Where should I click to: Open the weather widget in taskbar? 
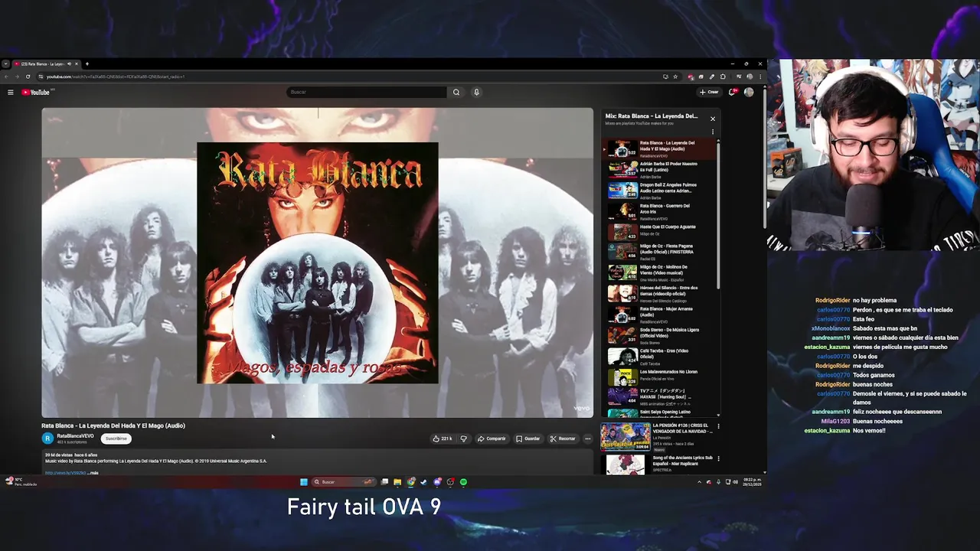(21, 481)
